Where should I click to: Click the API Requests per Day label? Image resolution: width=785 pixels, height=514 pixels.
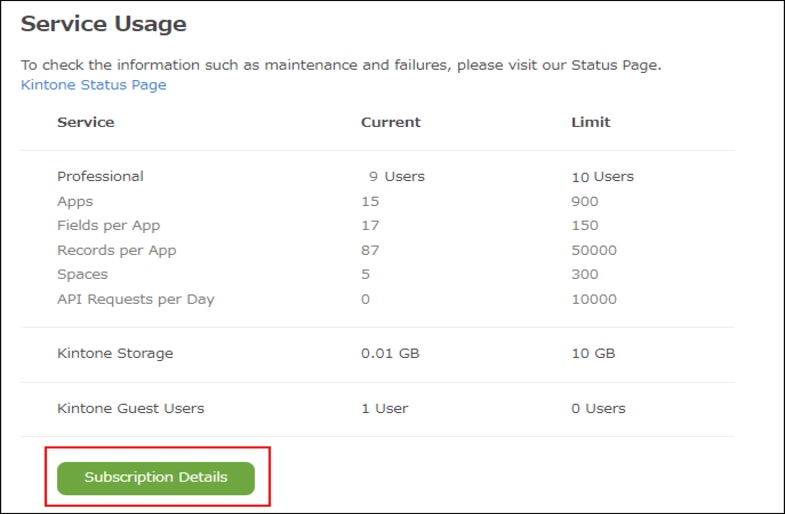coord(136,299)
